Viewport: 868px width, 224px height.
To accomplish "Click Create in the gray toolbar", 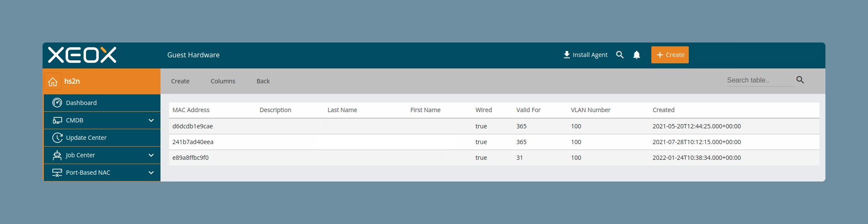I will tap(180, 81).
